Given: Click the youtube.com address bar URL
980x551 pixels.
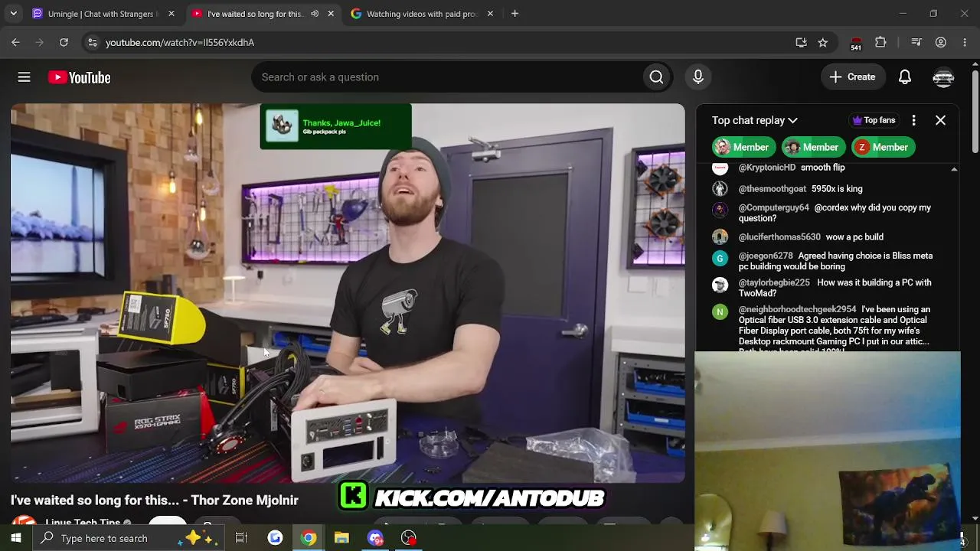Looking at the screenshot, I should (180, 43).
